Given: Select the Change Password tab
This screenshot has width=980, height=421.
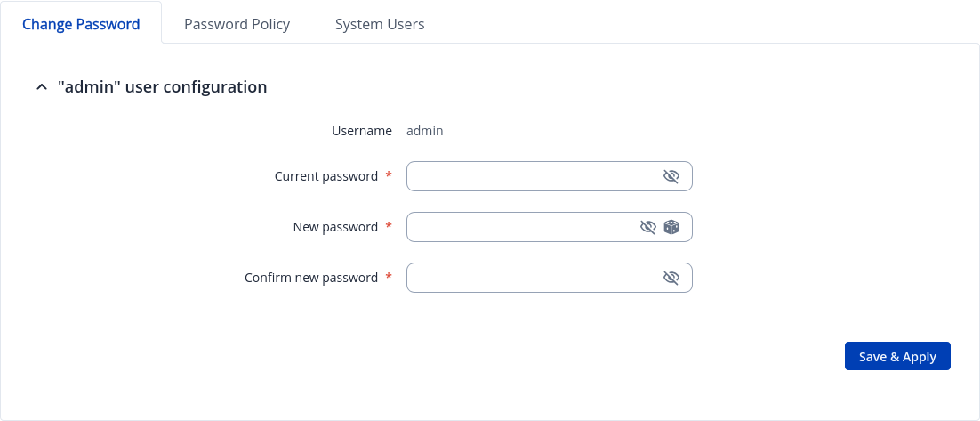Looking at the screenshot, I should pyautogui.click(x=81, y=24).
